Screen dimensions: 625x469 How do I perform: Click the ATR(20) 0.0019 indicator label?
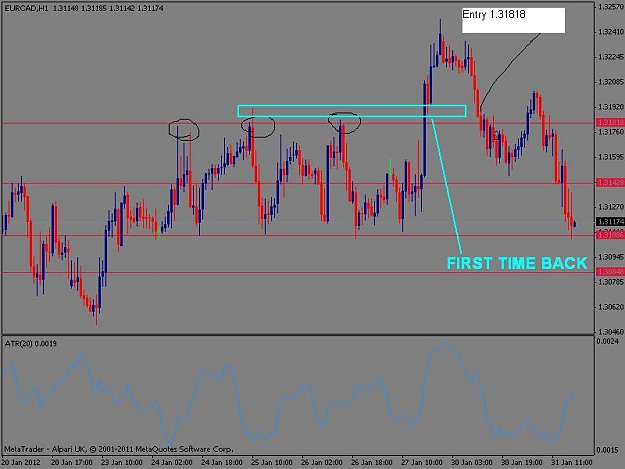point(31,343)
